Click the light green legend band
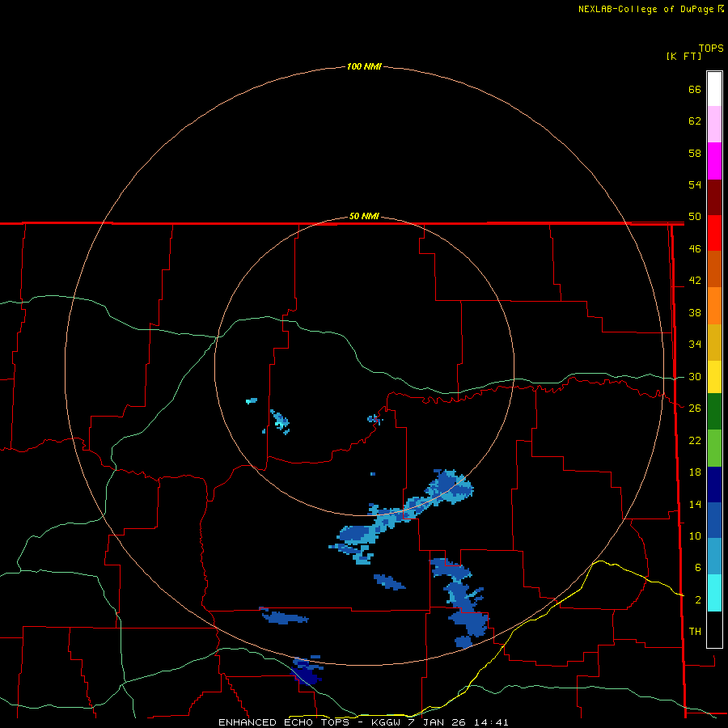This screenshot has width=728, height=728. click(714, 448)
